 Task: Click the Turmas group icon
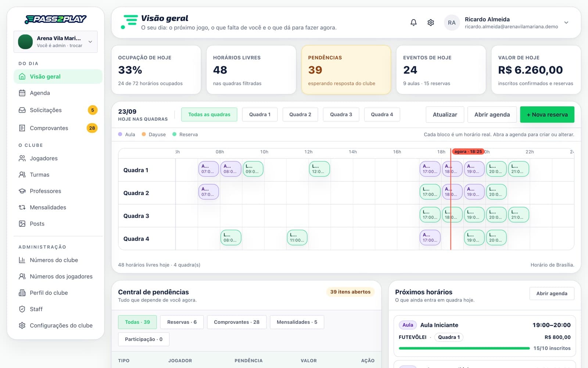[x=22, y=175]
